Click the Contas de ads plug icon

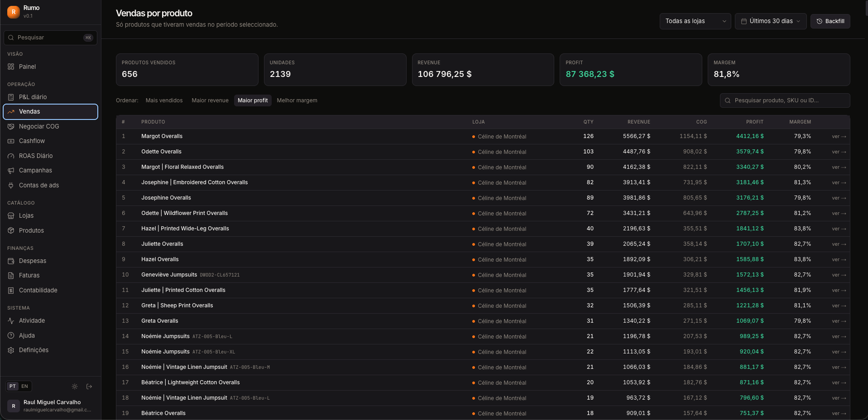click(x=11, y=185)
